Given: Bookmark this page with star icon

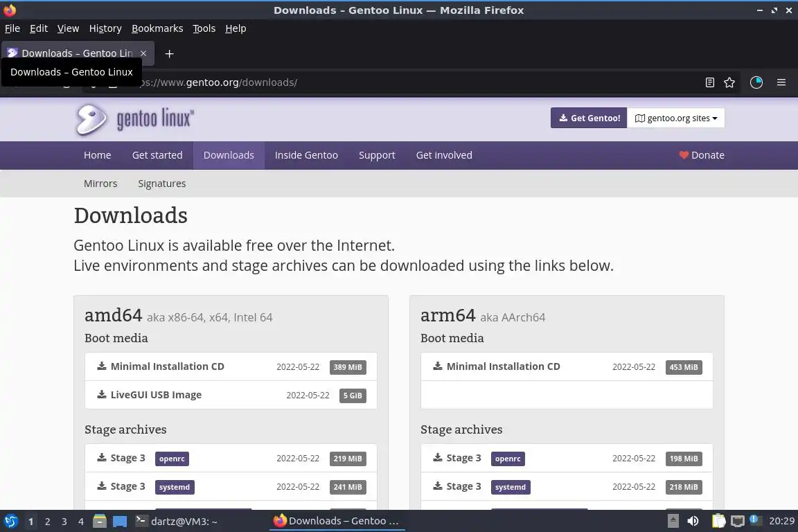Looking at the screenshot, I should 729,82.
